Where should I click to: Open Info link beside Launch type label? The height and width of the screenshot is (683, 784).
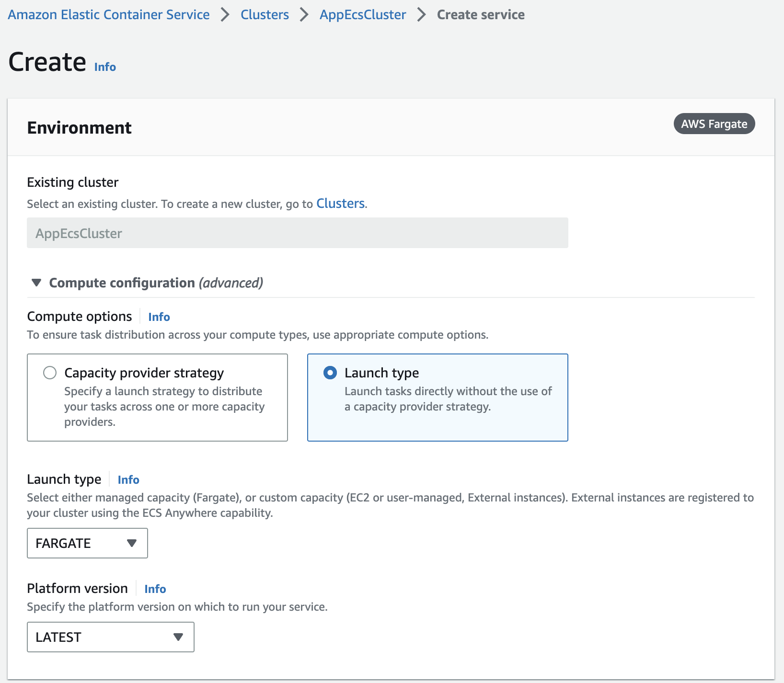128,480
